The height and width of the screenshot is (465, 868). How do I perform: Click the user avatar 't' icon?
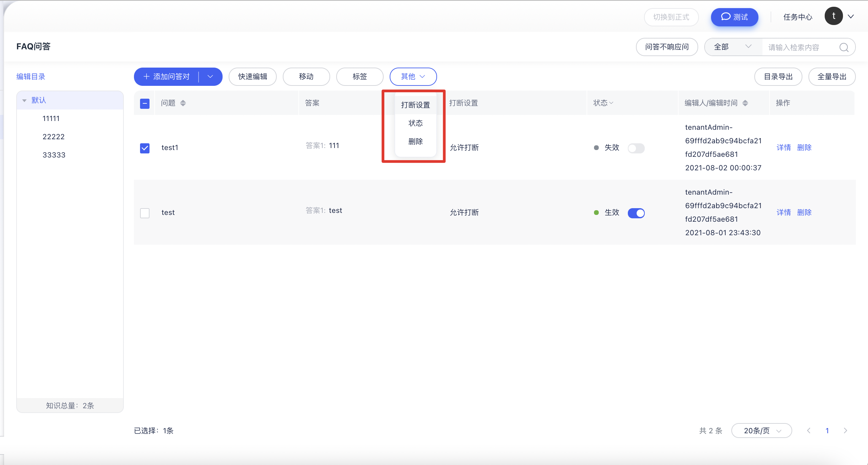(833, 16)
